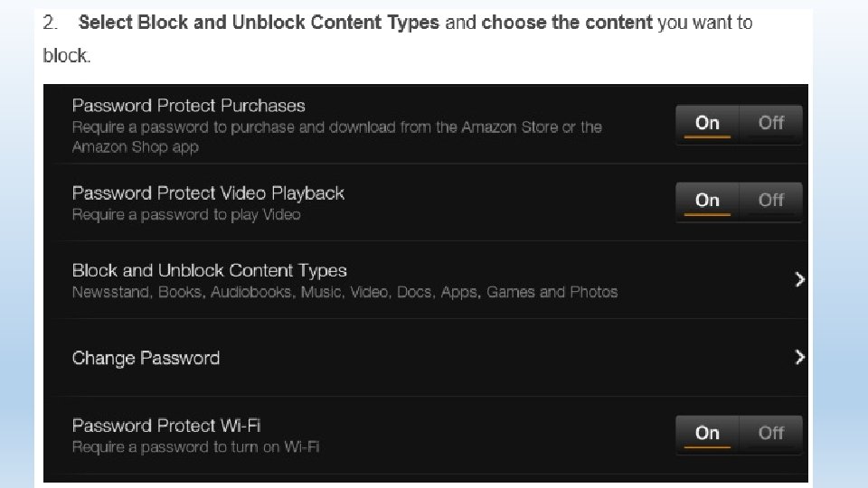Turn On Password Protect Wi-Fi

pyautogui.click(x=707, y=434)
